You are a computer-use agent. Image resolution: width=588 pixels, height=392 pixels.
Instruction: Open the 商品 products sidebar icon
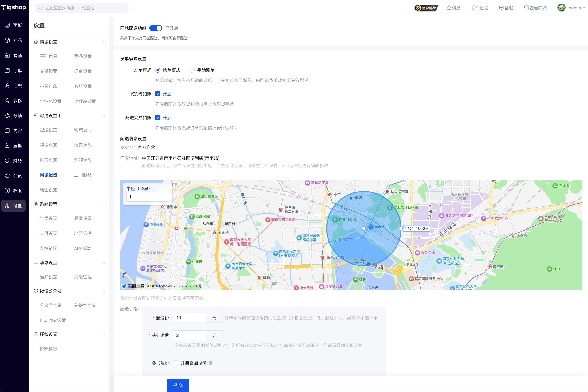(x=7, y=40)
